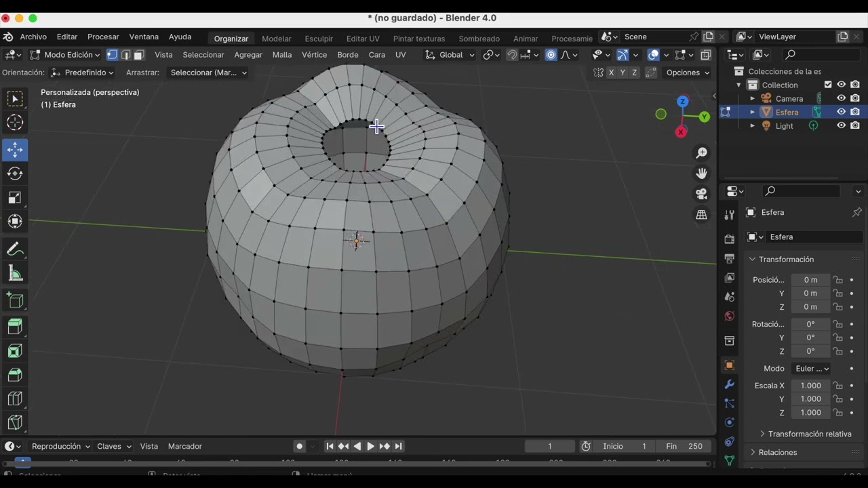This screenshot has width=868, height=488.
Task: Play the animation in timeline
Action: [x=370, y=446]
